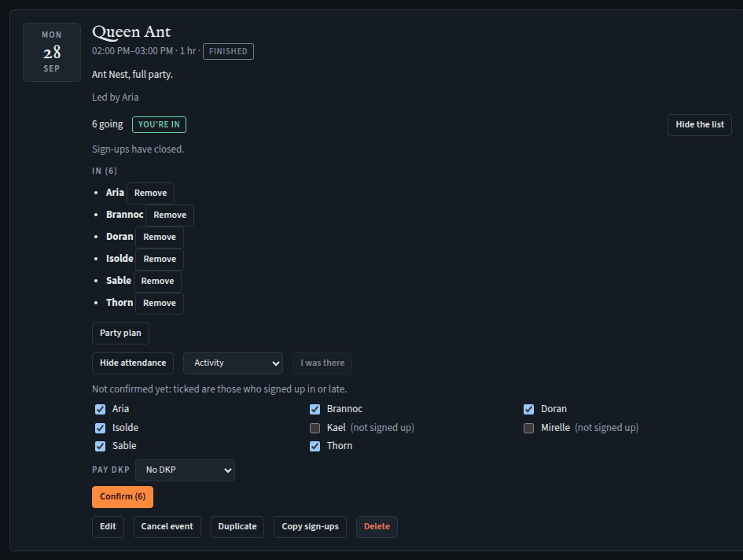This screenshot has width=743, height=560.
Task: Uncheck Isolde in the attendance list
Action: [100, 428]
